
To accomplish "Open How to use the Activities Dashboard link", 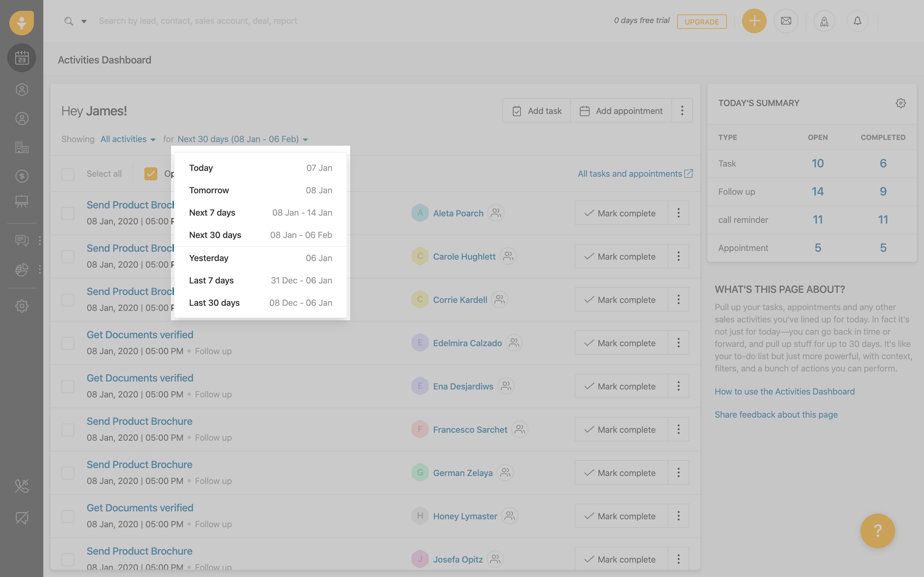I will pyautogui.click(x=784, y=392).
